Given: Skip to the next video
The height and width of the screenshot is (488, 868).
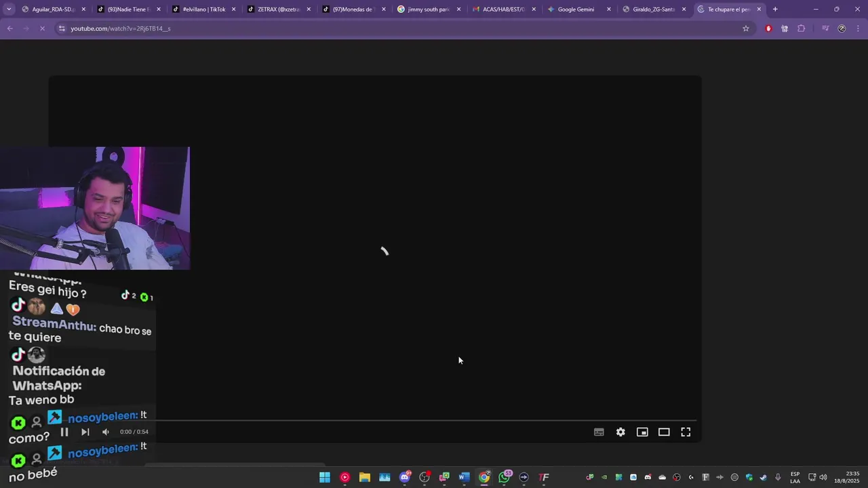Looking at the screenshot, I should (85, 432).
